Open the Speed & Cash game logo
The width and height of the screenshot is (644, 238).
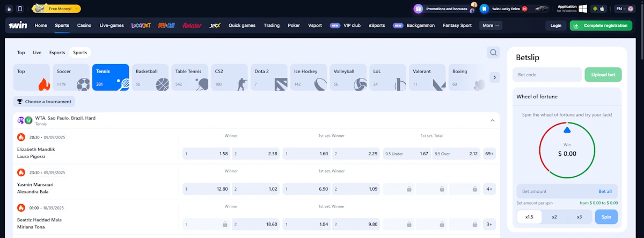tap(166, 25)
